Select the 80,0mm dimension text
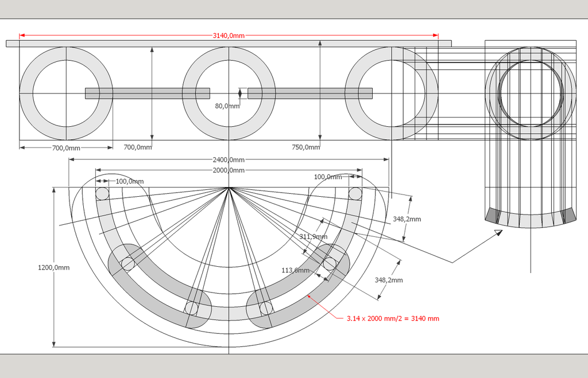This screenshot has width=588, height=378. point(227,106)
